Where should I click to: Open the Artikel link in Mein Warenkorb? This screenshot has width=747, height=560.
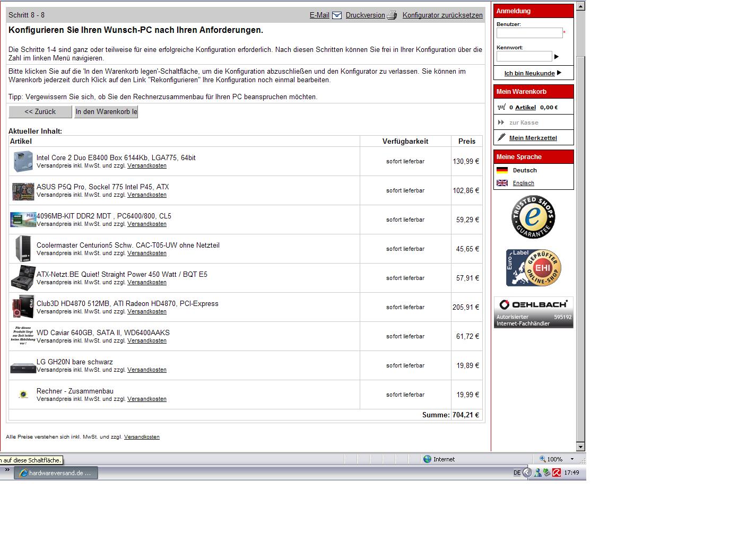[525, 108]
